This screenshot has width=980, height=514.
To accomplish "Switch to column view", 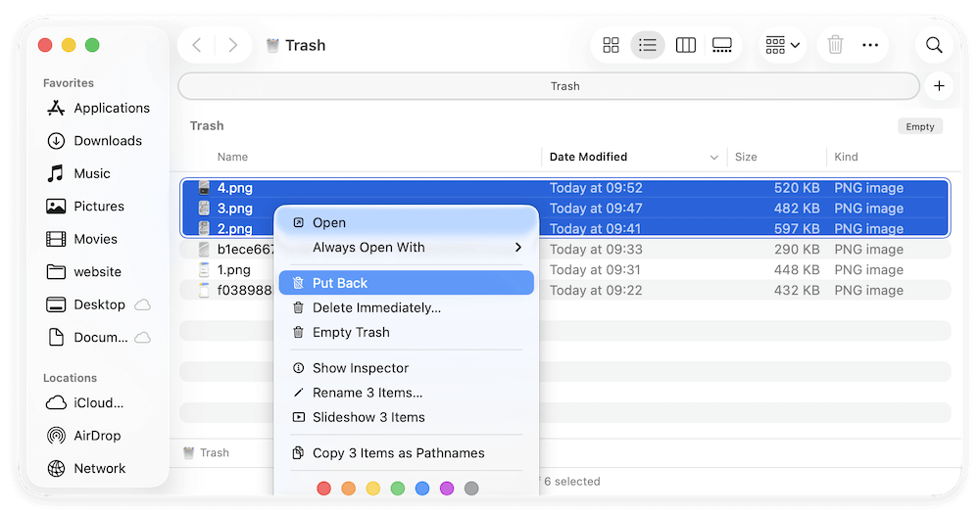I will point(686,45).
